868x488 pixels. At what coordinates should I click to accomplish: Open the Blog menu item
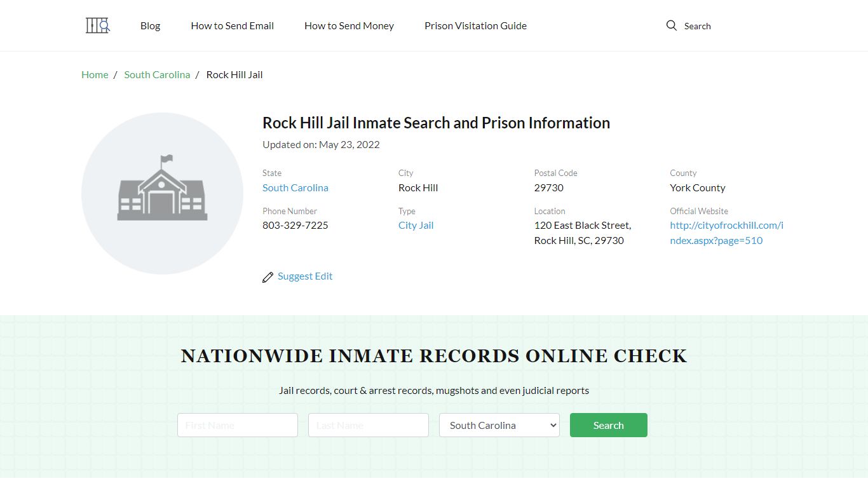[x=150, y=26]
